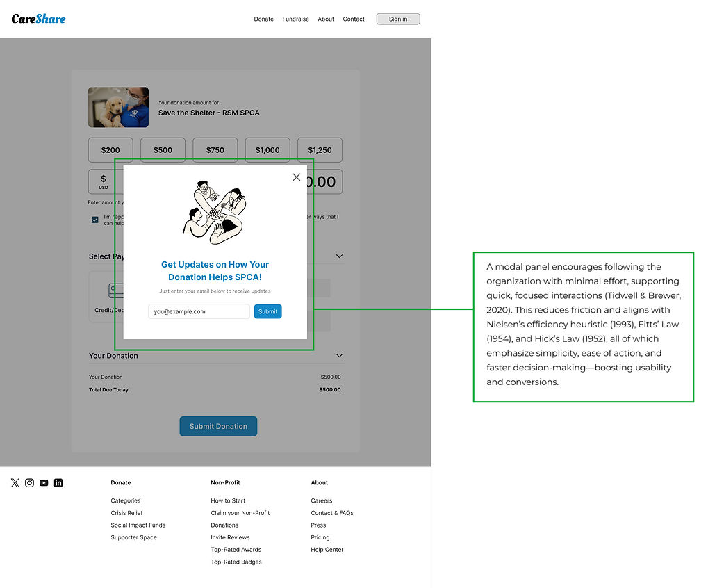This screenshot has width=708, height=588.
Task: Open Donations footer link
Action: [x=224, y=525]
